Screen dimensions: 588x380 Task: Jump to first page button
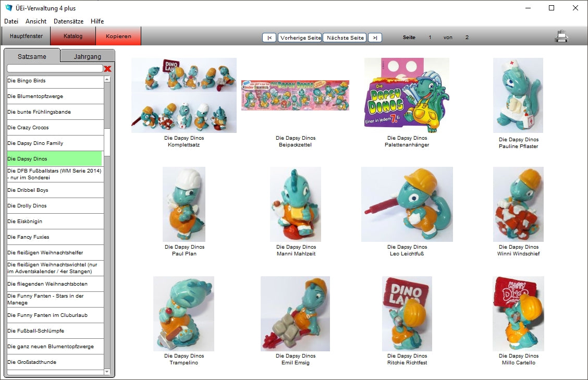click(269, 38)
